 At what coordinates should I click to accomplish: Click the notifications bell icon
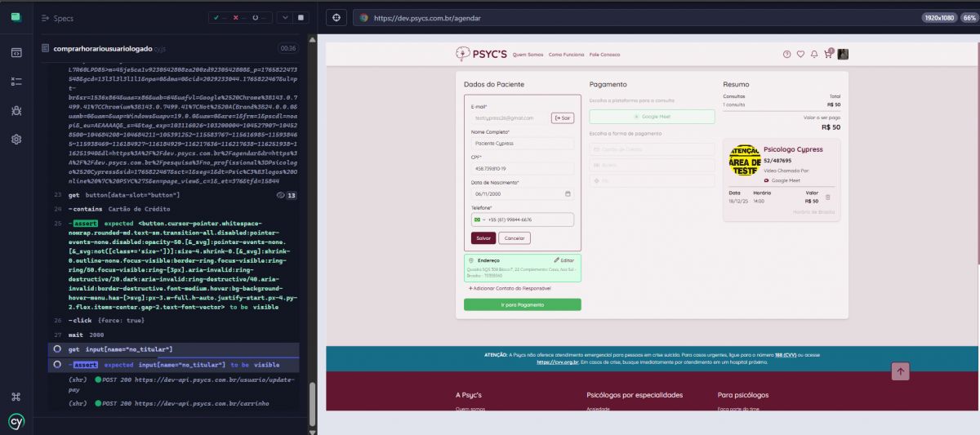coord(813,55)
